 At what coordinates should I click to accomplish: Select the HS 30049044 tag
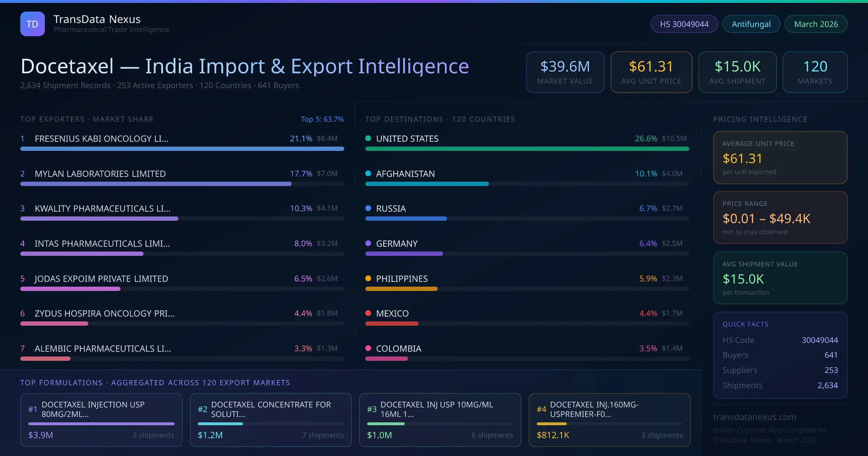[x=684, y=24]
